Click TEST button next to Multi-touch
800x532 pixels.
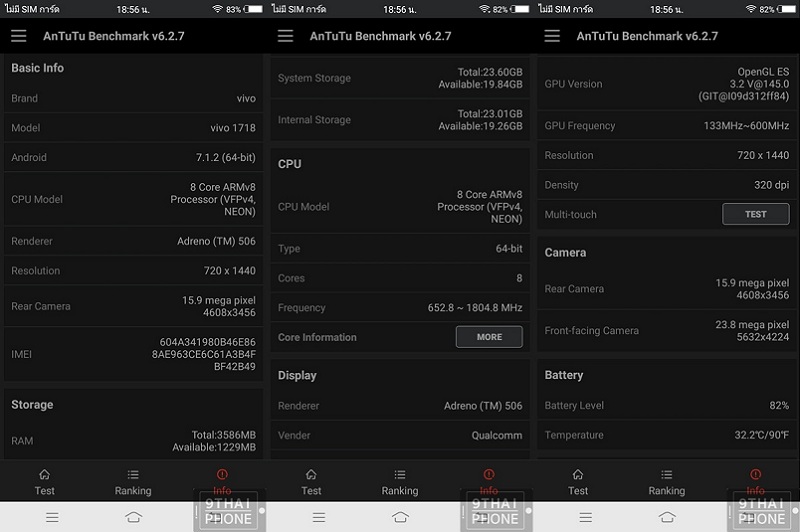tap(755, 214)
